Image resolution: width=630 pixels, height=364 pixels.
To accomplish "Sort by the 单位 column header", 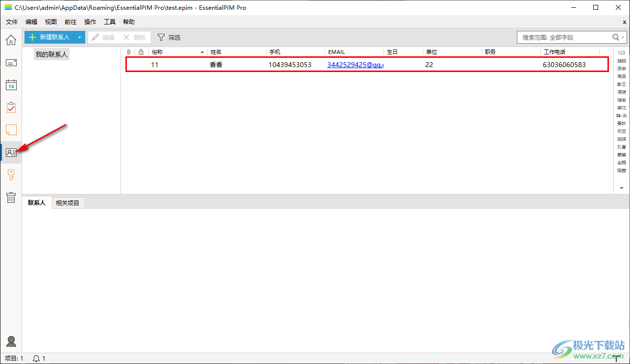I will pyautogui.click(x=452, y=52).
